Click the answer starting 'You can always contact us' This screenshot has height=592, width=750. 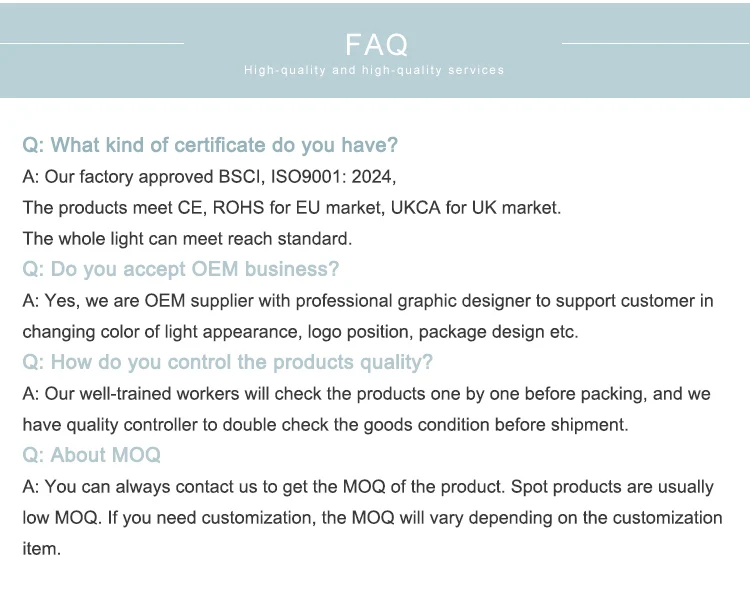[368, 487]
